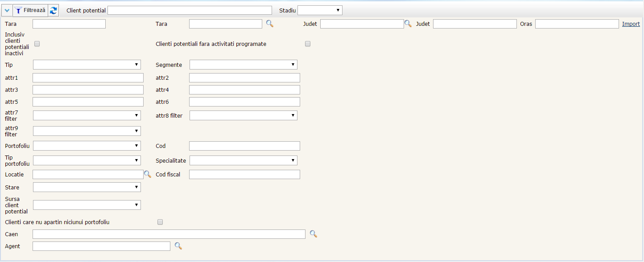Click the Judet search magnifier icon
644x262 pixels.
408,24
